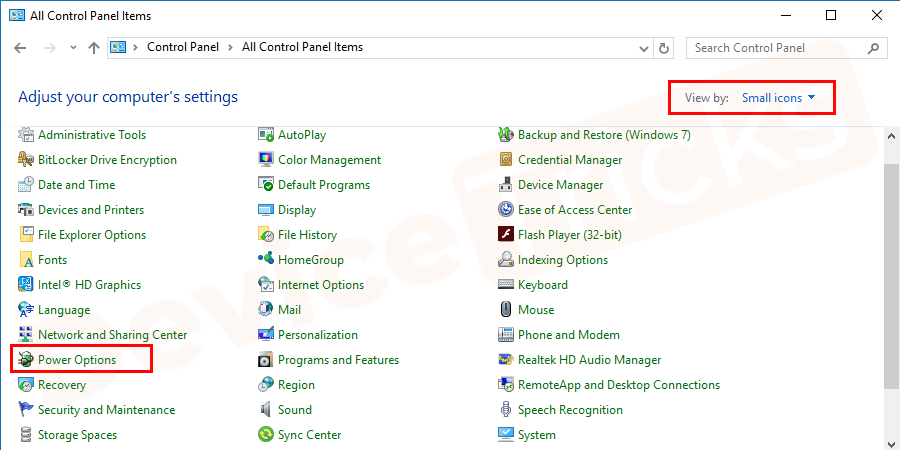Image resolution: width=900 pixels, height=450 pixels.
Task: Click Control Panel in the address breadcrumb
Action: [x=183, y=47]
